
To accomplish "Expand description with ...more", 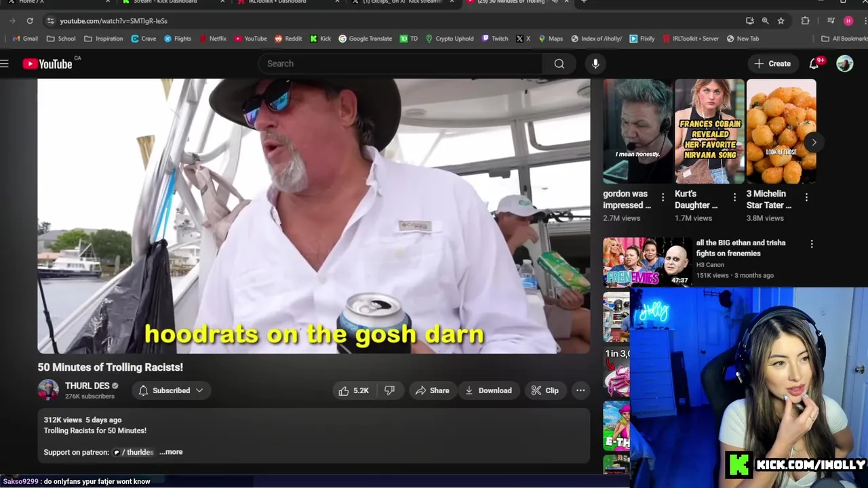I will (171, 452).
